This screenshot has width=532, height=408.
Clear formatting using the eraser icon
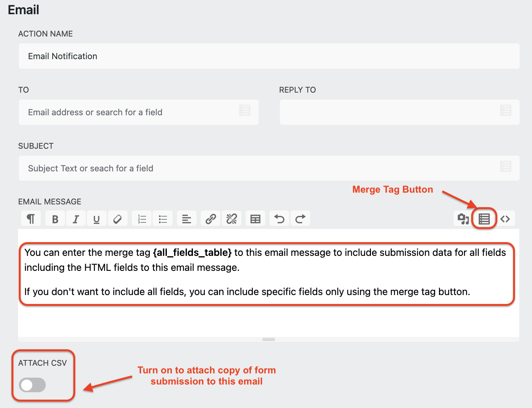coord(118,218)
